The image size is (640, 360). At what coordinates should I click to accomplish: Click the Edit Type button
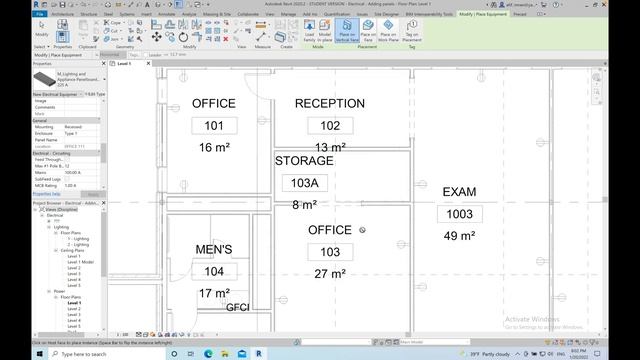click(x=96, y=94)
